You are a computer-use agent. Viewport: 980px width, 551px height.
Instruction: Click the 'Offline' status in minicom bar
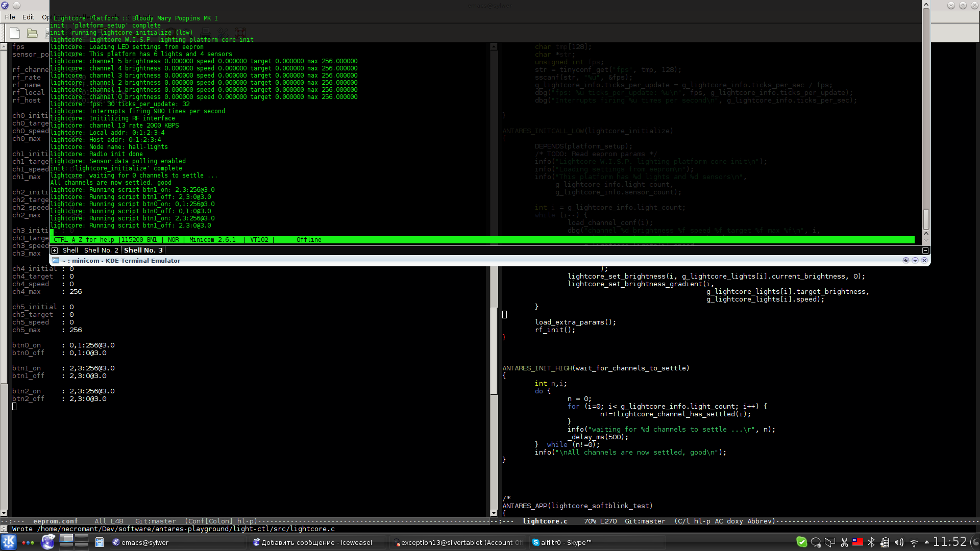click(x=309, y=240)
